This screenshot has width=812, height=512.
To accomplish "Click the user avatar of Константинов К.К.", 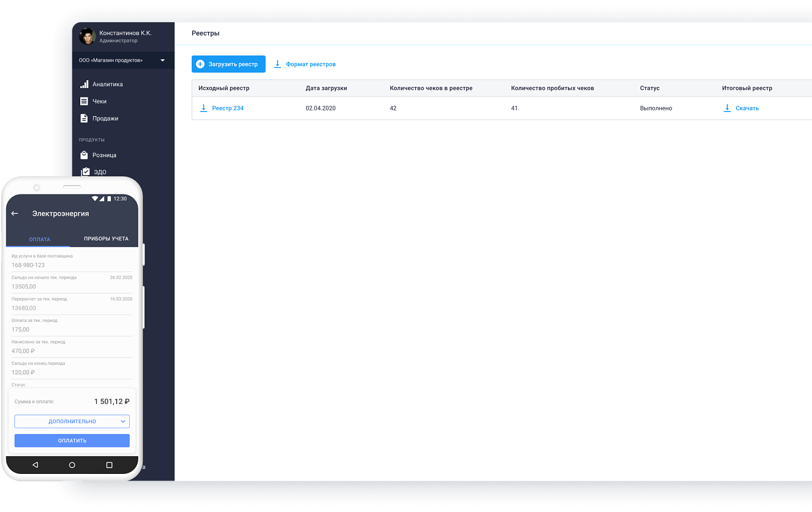I will [x=87, y=36].
